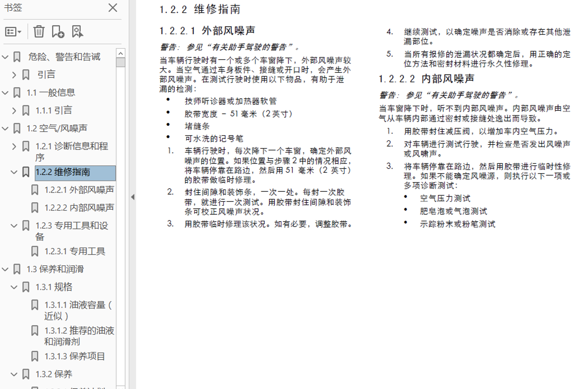Viewport: 588px width, 389px height.
Task: Click the bullet text 空气压力测试
Action: click(445, 199)
